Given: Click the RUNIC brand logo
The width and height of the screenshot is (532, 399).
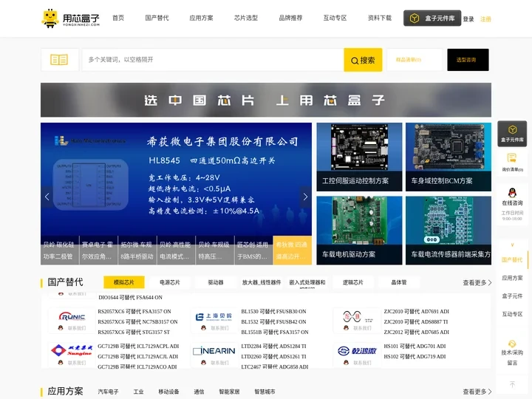Looking at the screenshot, I should [72, 316].
